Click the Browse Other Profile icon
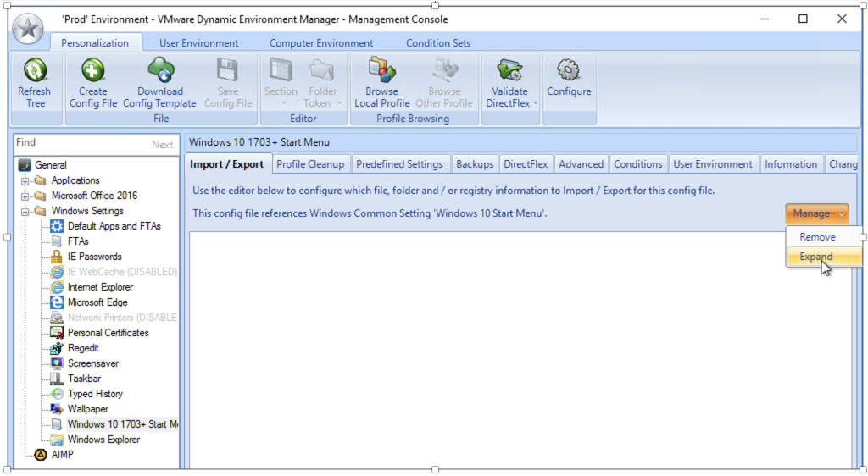 444,70
